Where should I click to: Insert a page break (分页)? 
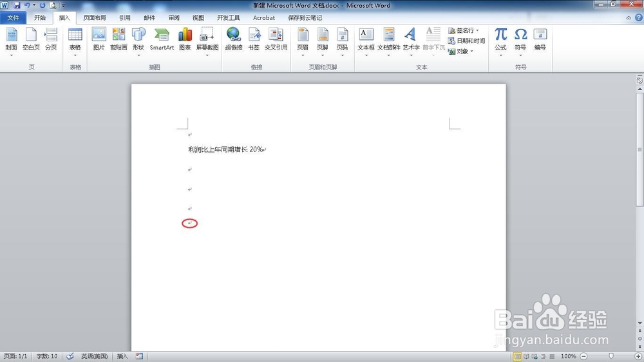point(51,39)
